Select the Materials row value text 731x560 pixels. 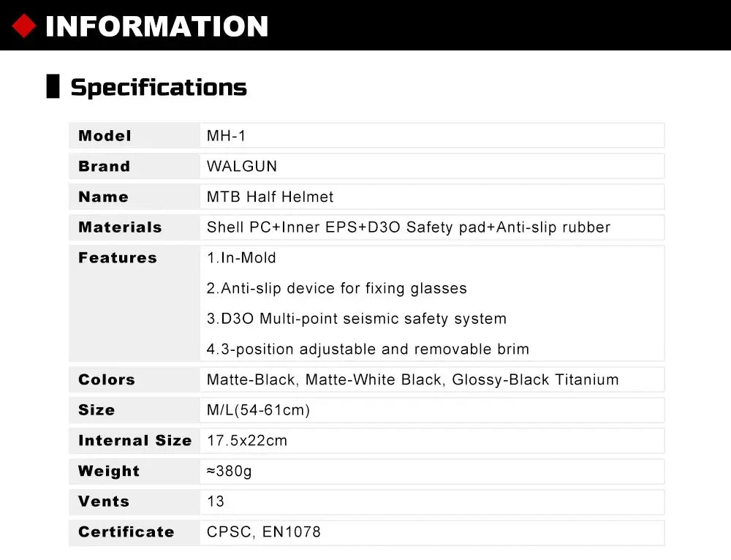point(408,227)
